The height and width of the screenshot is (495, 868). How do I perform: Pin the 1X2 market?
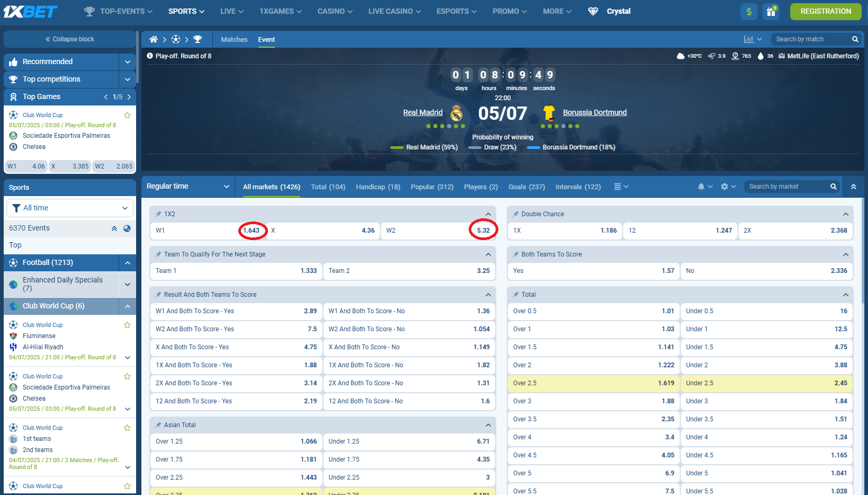click(158, 214)
